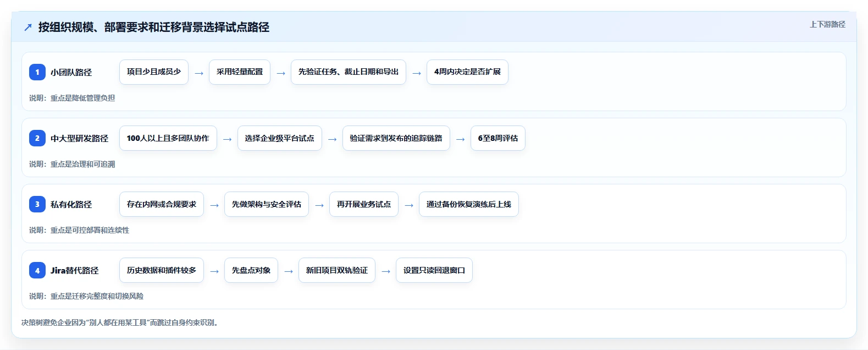Click number badge 2 for 中大型研发路径
The image size is (868, 350).
coord(37,138)
